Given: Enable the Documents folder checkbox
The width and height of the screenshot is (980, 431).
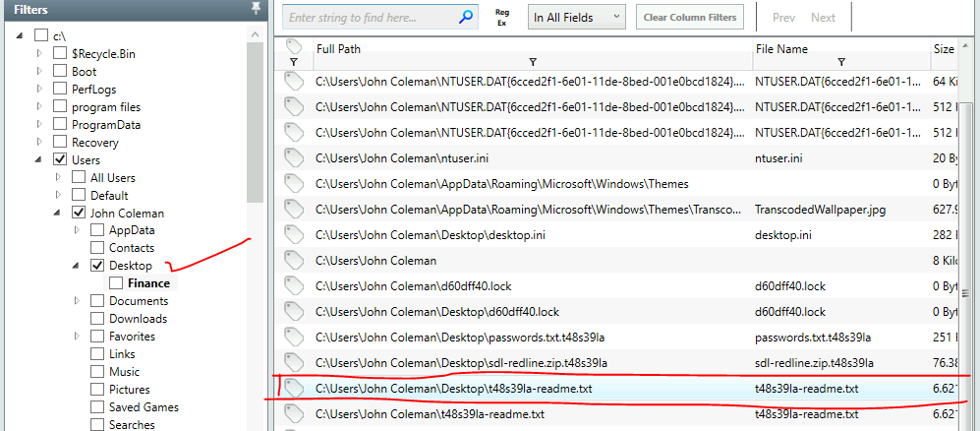Looking at the screenshot, I should pyautogui.click(x=97, y=301).
